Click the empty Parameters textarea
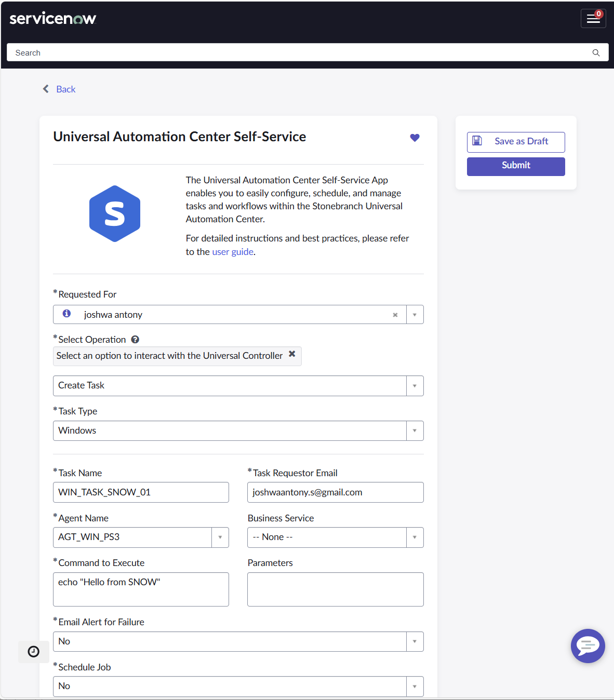Image resolution: width=614 pixels, height=700 pixels. [336, 589]
